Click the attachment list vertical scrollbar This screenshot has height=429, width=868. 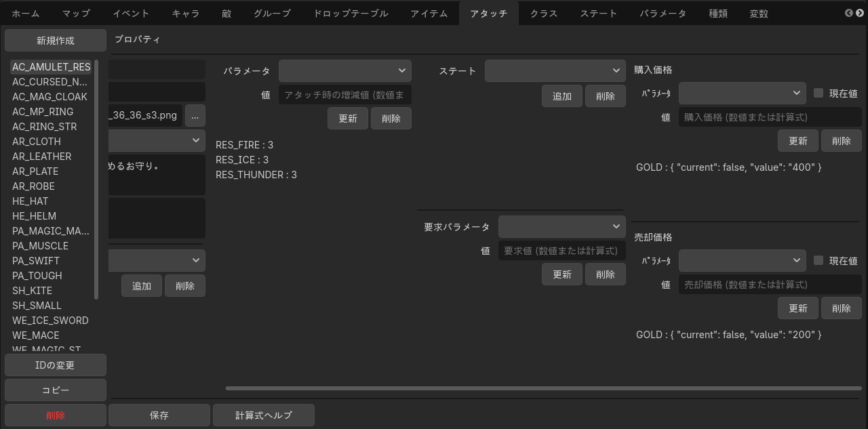(x=96, y=180)
